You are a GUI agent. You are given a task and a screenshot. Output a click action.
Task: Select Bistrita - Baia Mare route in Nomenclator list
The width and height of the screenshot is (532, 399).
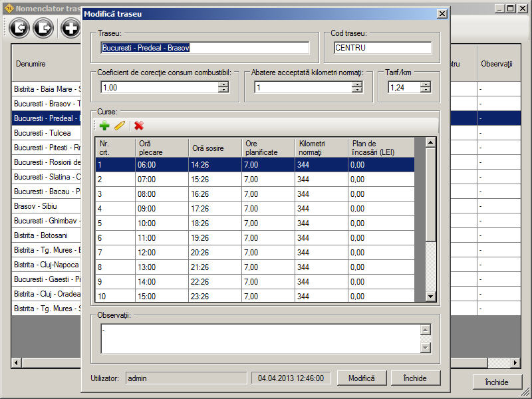[x=47, y=89]
